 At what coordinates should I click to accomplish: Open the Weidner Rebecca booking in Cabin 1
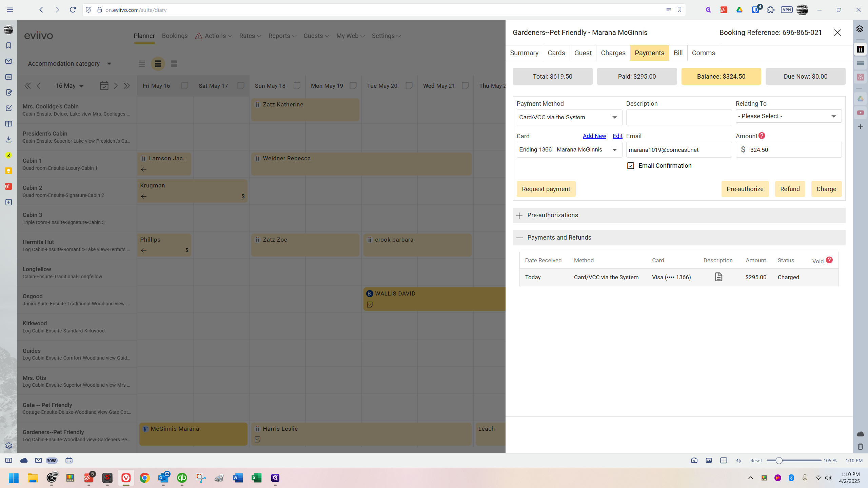coord(361,164)
